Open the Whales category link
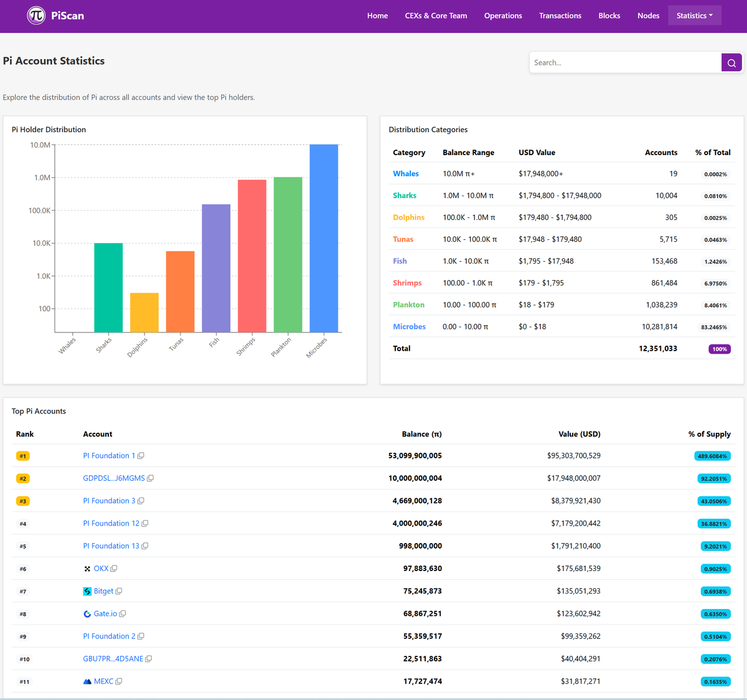Viewport: 747px width, 700px height. coord(406,174)
